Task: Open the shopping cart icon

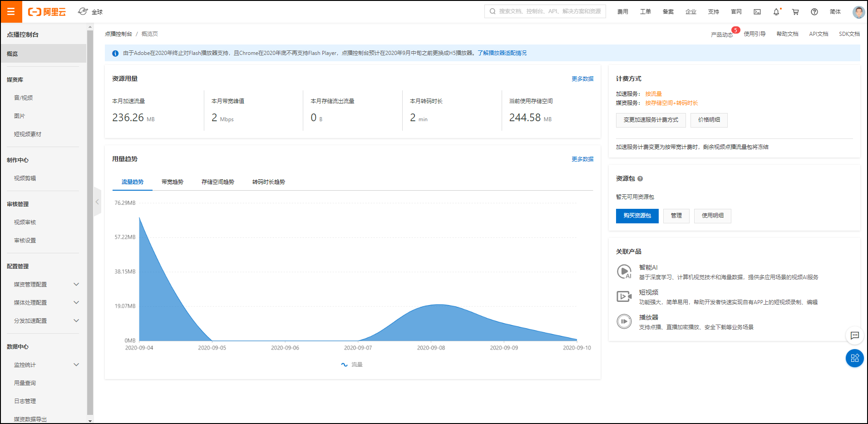Action: click(795, 12)
